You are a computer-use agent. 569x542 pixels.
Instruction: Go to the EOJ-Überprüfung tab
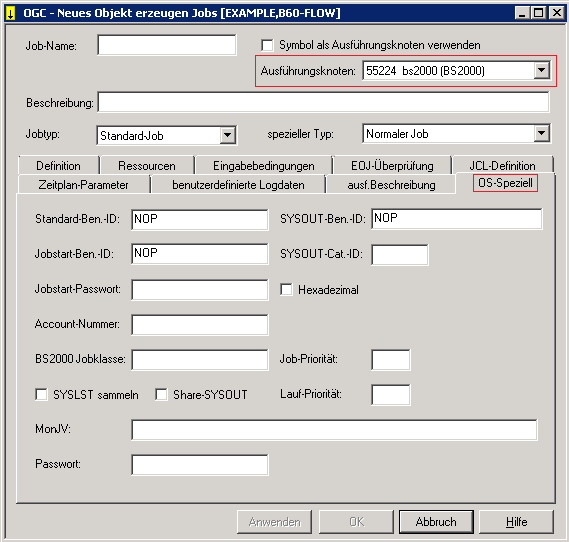pos(392,166)
